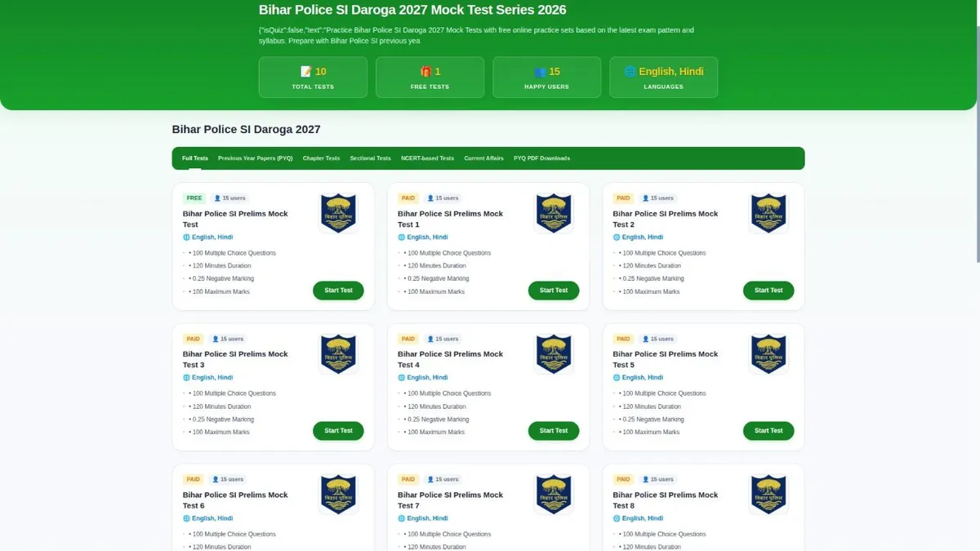Click the globe icon on Mock Test 3 language line

click(186, 378)
